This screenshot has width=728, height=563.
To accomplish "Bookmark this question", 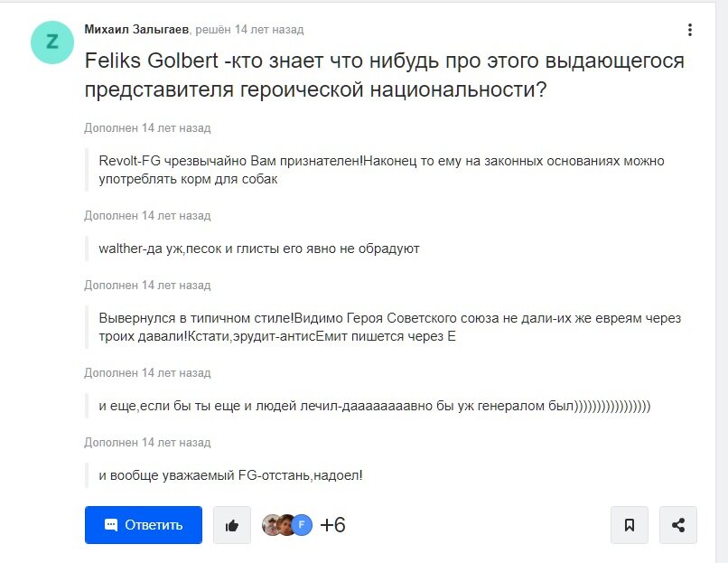I will point(630,525).
